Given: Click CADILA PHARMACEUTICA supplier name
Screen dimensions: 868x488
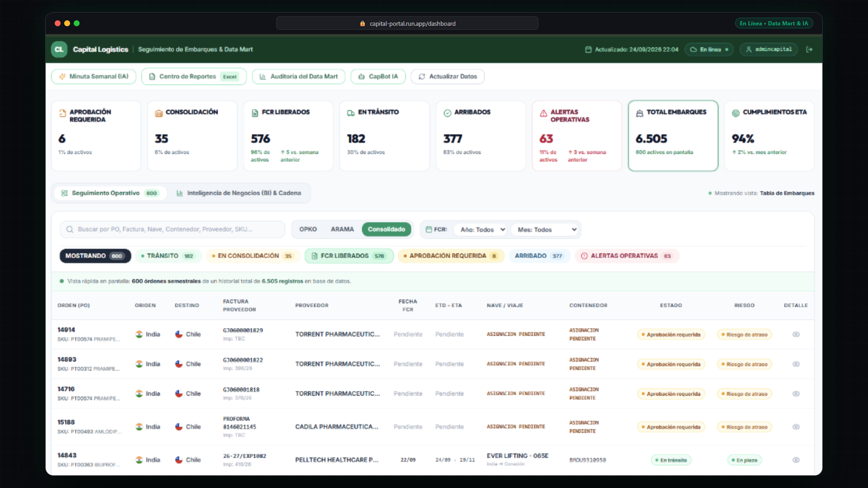Looking at the screenshot, I should (337, 427).
